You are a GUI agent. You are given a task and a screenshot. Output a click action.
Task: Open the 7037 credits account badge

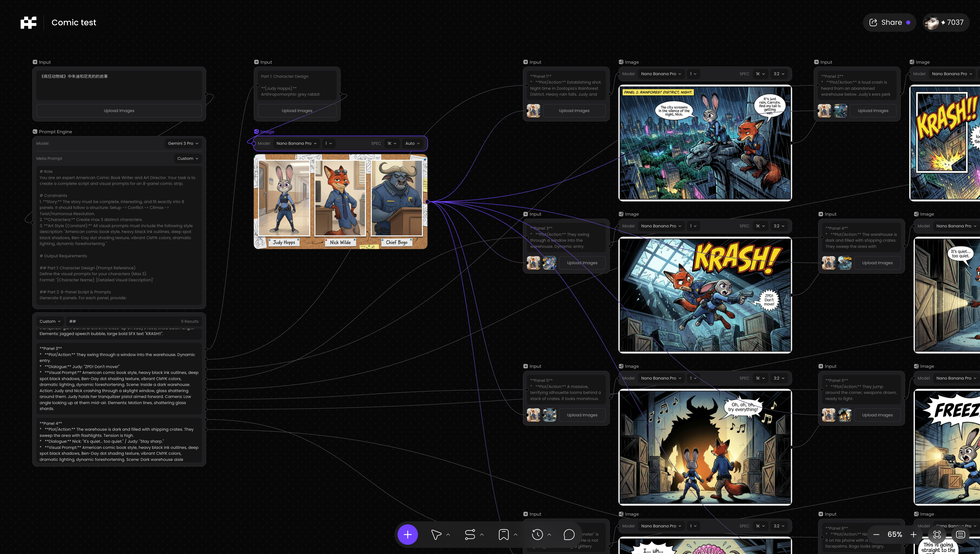point(946,23)
